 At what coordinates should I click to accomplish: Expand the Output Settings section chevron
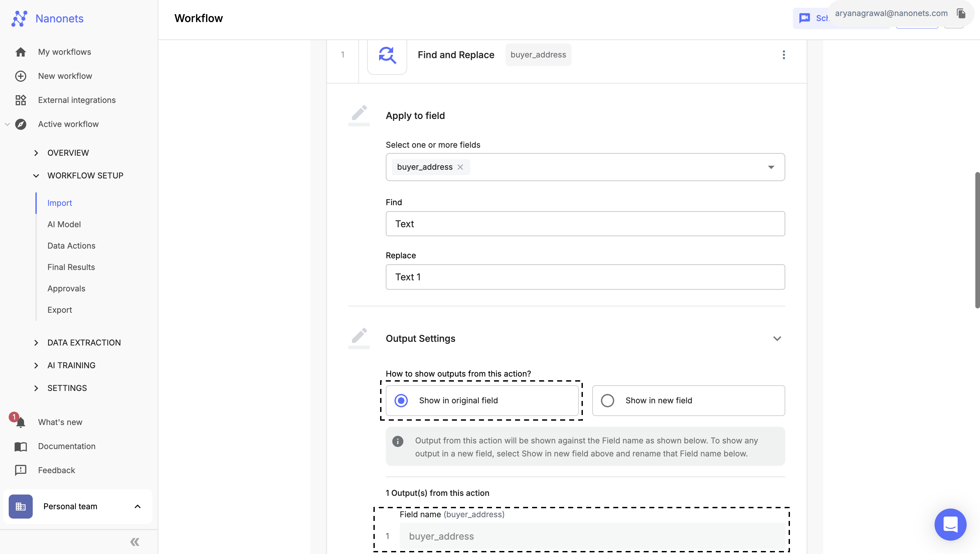click(x=777, y=337)
